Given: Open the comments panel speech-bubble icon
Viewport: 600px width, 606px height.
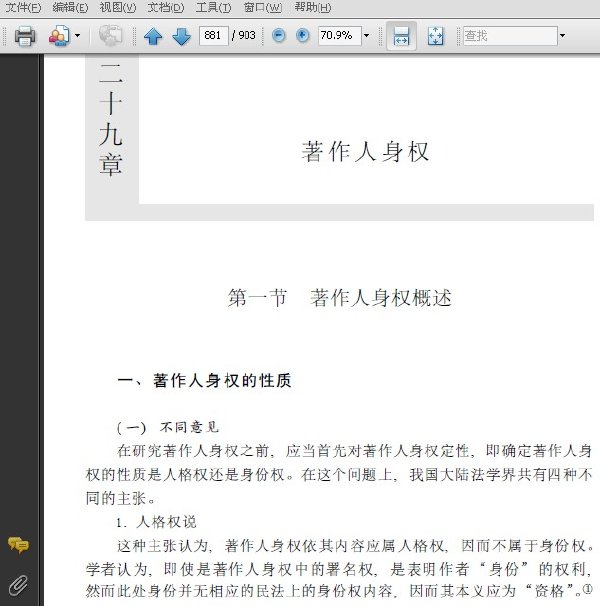Looking at the screenshot, I should [18, 545].
